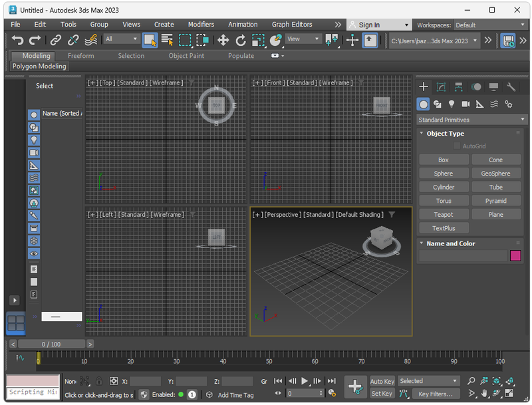Click the Teapot primitive button
This screenshot has width=532, height=405.
(444, 215)
